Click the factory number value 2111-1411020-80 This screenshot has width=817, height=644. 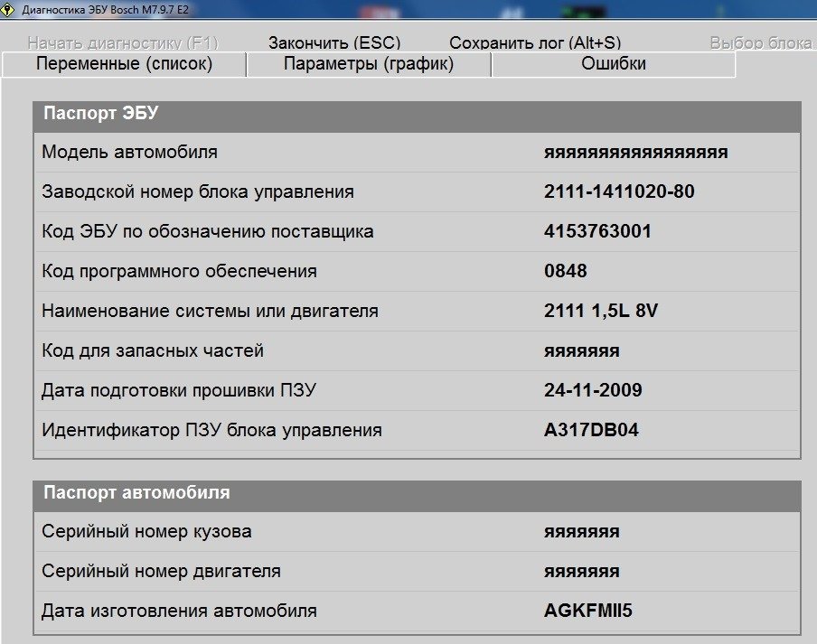click(619, 191)
